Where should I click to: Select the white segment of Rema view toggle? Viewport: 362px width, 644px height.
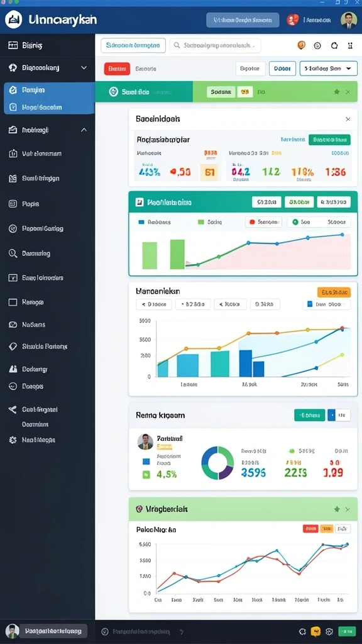point(343,415)
